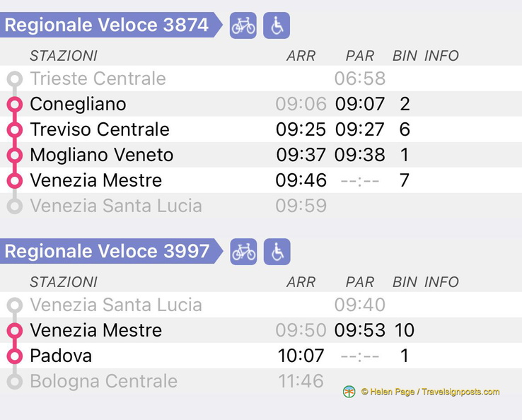
Task: Tap bicycle icon for Regionale Veloce 3874
Action: click(x=243, y=26)
